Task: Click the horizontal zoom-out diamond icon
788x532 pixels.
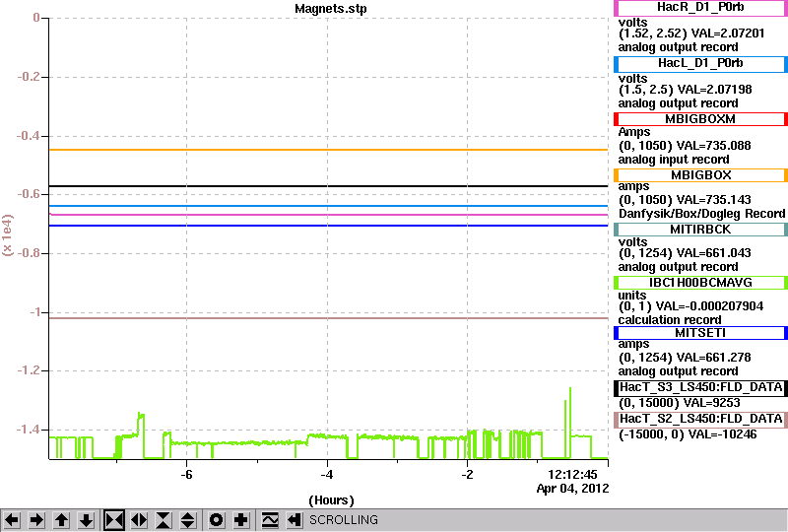Action: [139, 520]
